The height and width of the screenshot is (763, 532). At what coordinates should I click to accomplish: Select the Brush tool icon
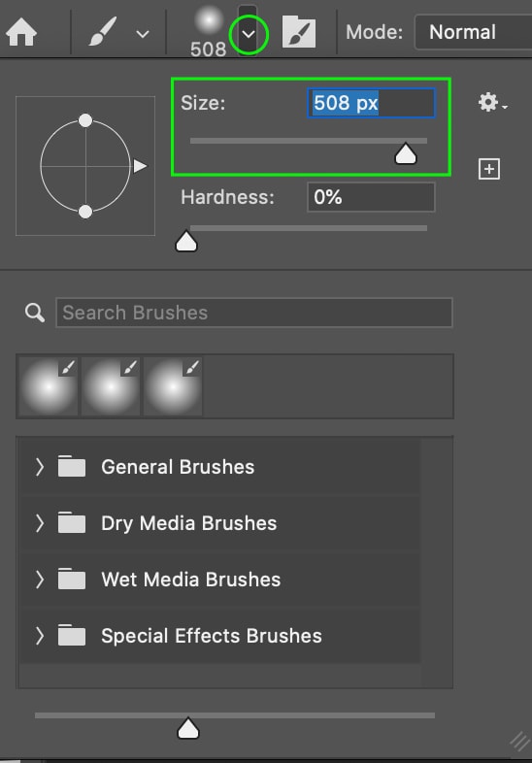(103, 32)
